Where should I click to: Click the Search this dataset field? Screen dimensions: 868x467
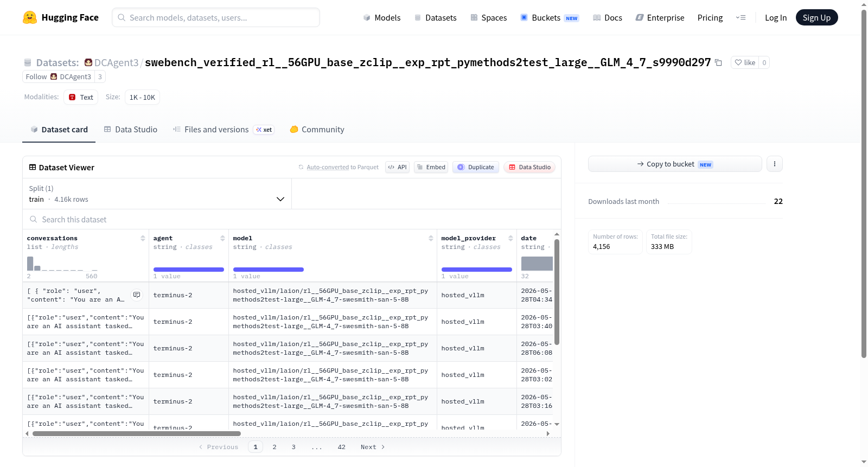point(292,219)
